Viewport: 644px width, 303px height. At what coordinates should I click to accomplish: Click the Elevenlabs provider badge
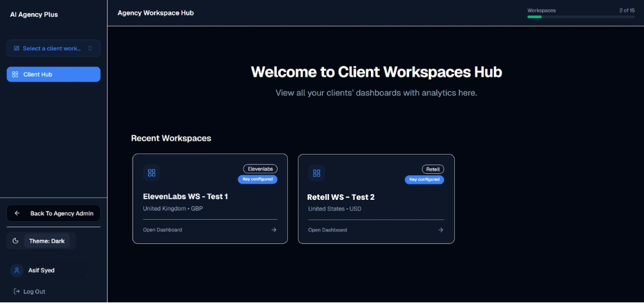click(x=260, y=169)
